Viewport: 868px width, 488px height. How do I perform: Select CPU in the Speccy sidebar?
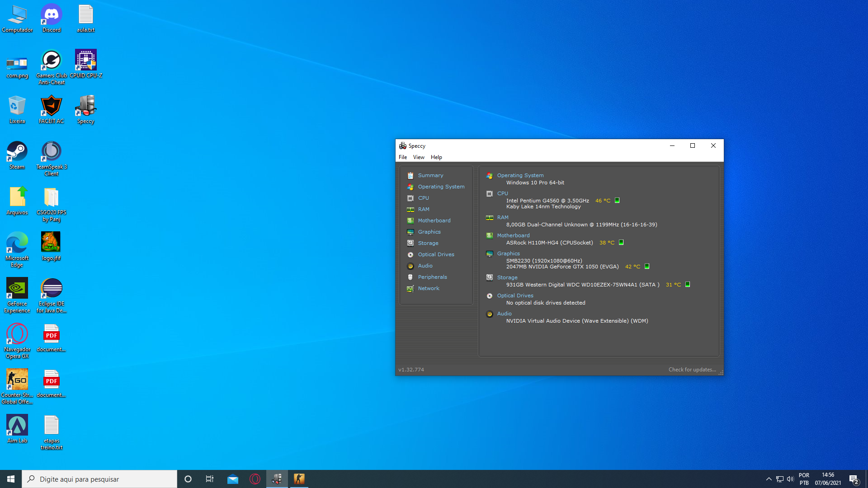coord(423,198)
